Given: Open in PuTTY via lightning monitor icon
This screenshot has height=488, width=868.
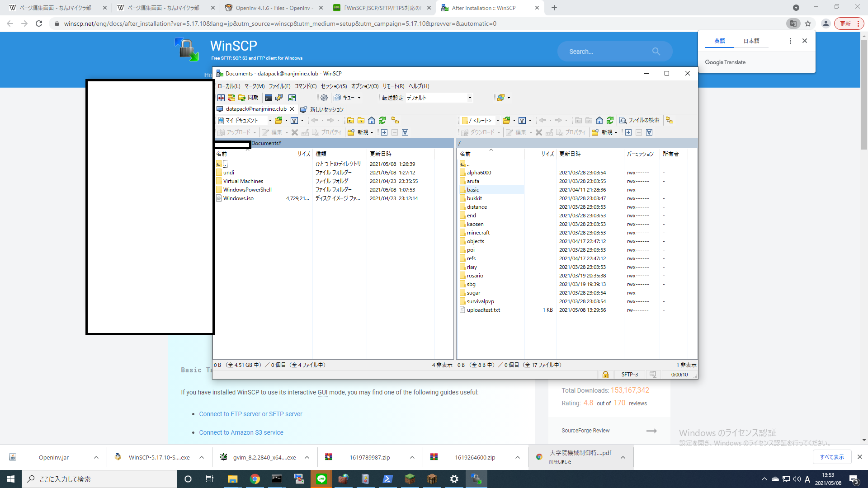Looking at the screenshot, I should [279, 98].
